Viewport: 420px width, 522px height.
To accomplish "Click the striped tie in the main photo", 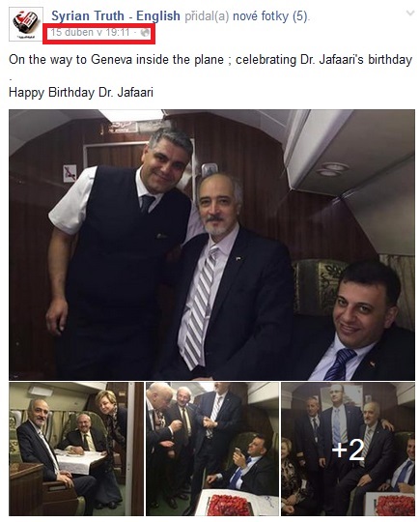I will pyautogui.click(x=200, y=306).
